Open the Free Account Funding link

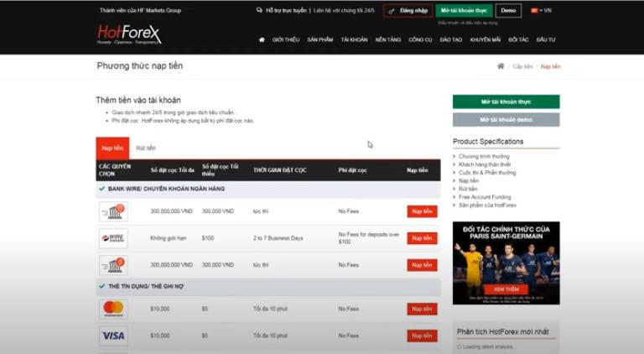tap(486, 197)
